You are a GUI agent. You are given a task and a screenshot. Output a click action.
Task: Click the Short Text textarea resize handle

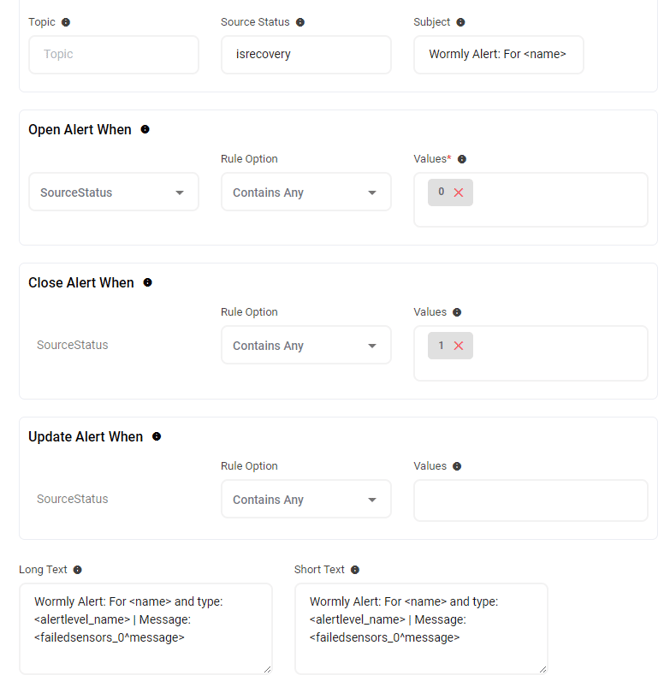(x=542, y=668)
